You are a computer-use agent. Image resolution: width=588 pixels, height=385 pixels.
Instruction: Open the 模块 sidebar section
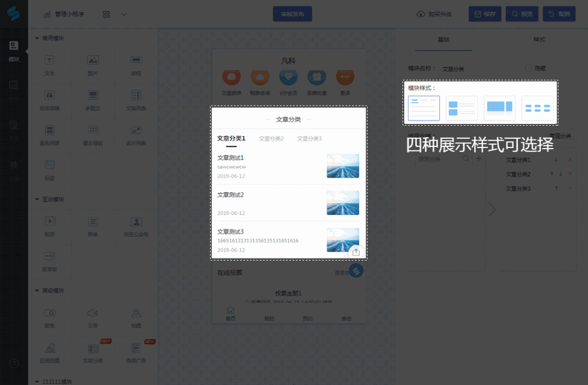coord(14,51)
